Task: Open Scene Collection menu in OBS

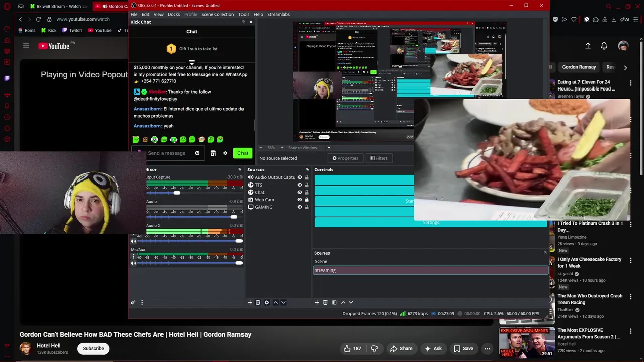Action: (x=217, y=14)
